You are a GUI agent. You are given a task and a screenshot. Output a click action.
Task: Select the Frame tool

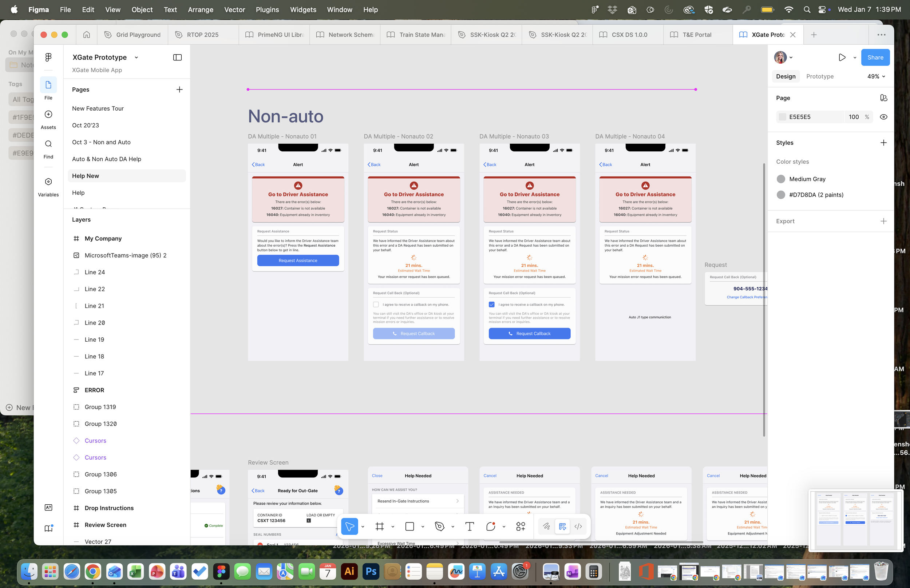point(380,527)
